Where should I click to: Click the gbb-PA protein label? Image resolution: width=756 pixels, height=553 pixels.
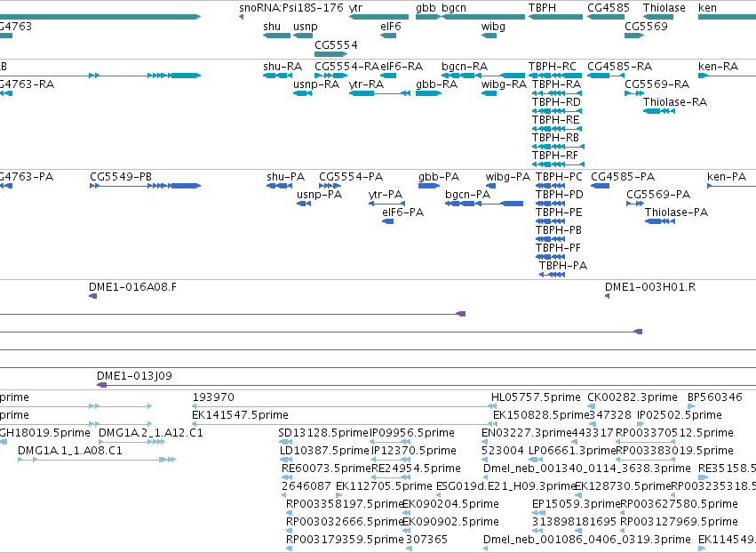point(439,177)
